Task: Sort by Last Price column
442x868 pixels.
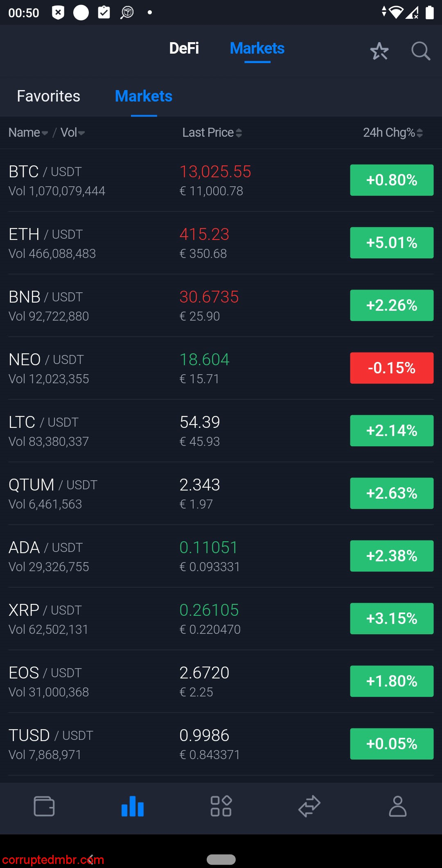Action: pyautogui.click(x=212, y=133)
